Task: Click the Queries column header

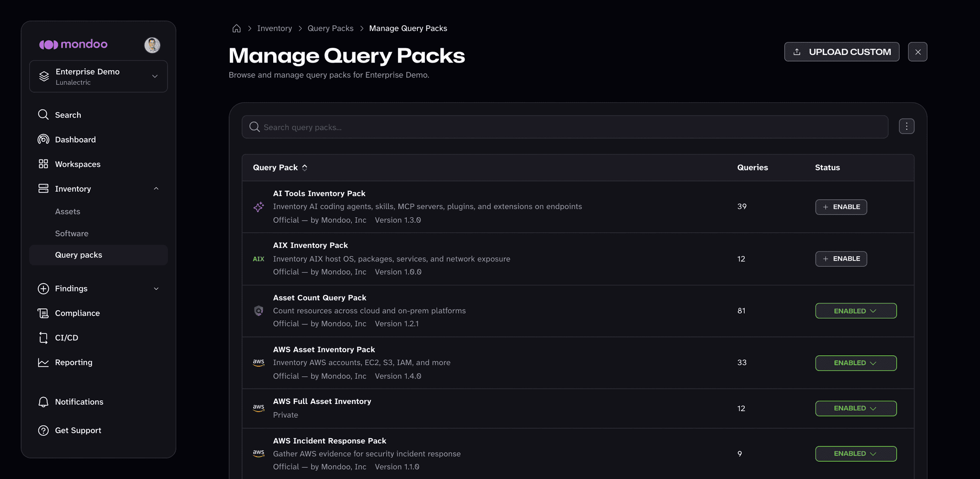Action: (752, 167)
